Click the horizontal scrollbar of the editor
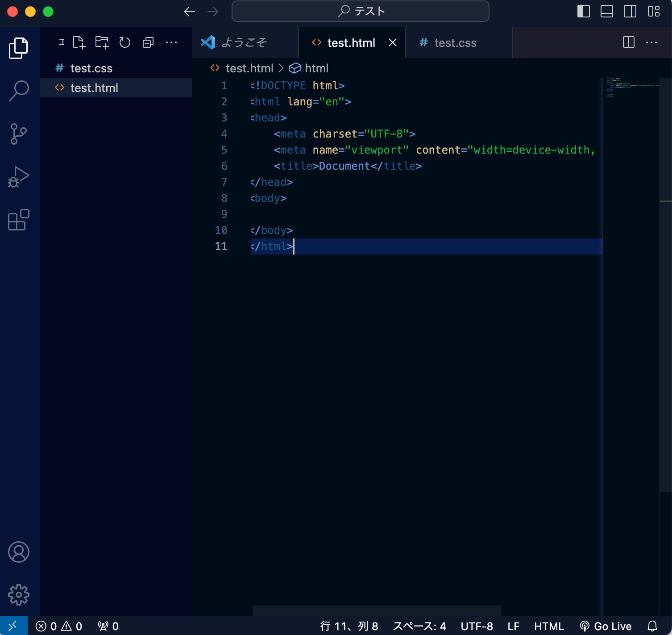Screen dimensions: 672x635 point(377,611)
